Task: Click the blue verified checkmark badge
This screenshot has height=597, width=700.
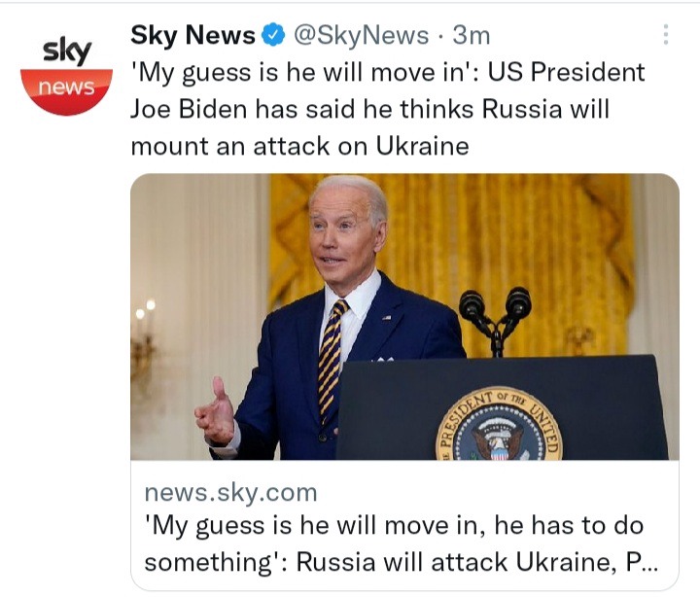Action: click(273, 35)
